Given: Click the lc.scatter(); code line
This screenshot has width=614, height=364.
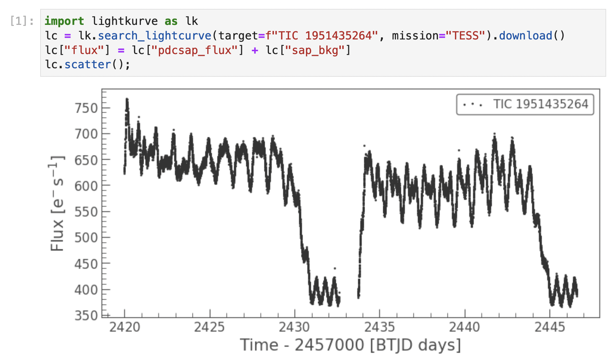Looking at the screenshot, I should [x=88, y=65].
